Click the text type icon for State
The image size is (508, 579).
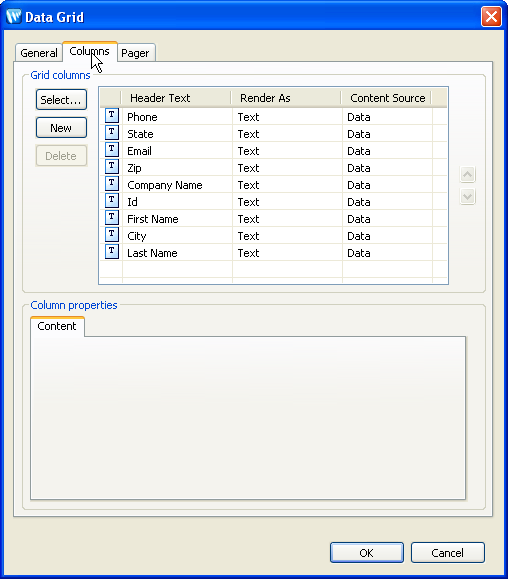point(111,133)
